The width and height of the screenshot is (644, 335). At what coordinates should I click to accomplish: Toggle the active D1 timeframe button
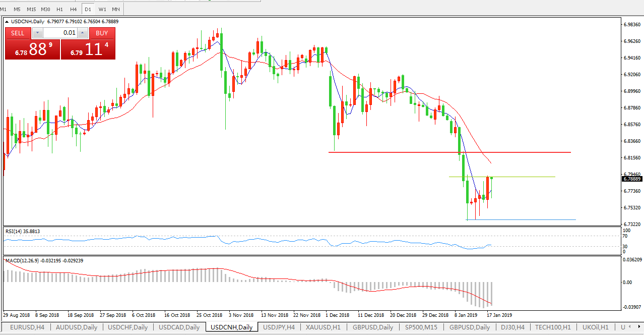(88, 9)
